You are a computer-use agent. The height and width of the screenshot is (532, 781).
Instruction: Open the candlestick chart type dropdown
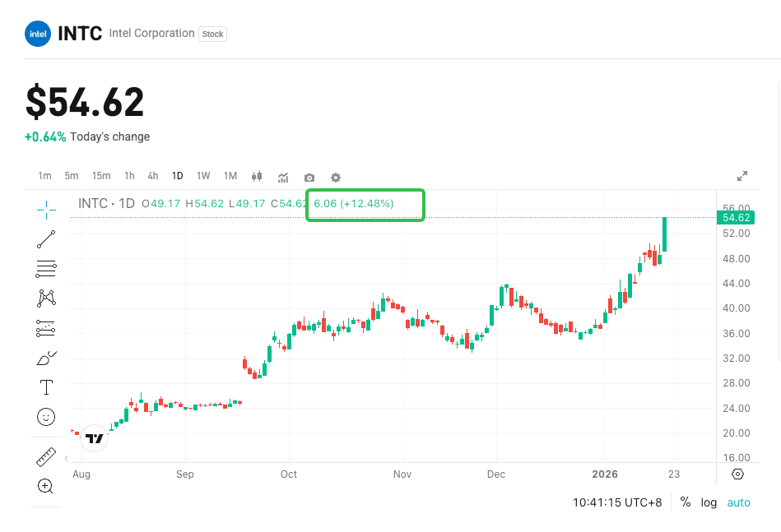click(257, 176)
